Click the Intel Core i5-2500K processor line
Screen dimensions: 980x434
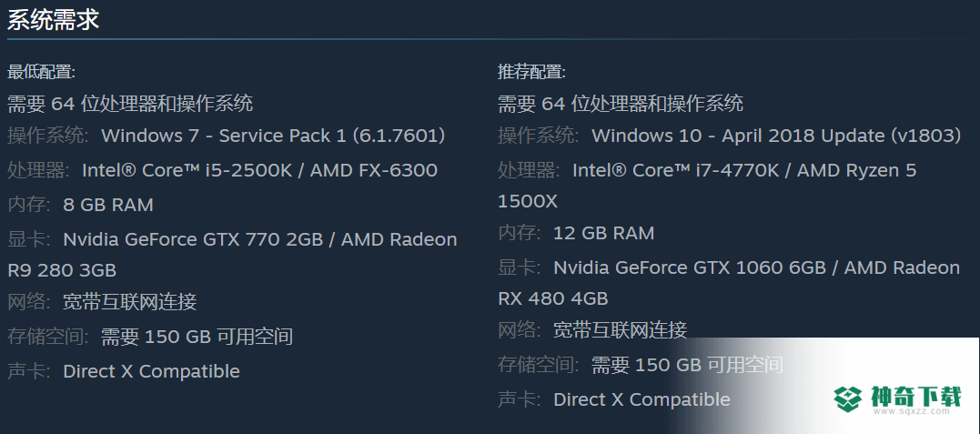(x=260, y=170)
